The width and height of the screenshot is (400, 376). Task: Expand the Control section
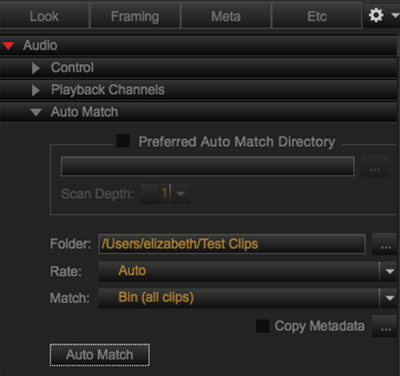[36, 68]
